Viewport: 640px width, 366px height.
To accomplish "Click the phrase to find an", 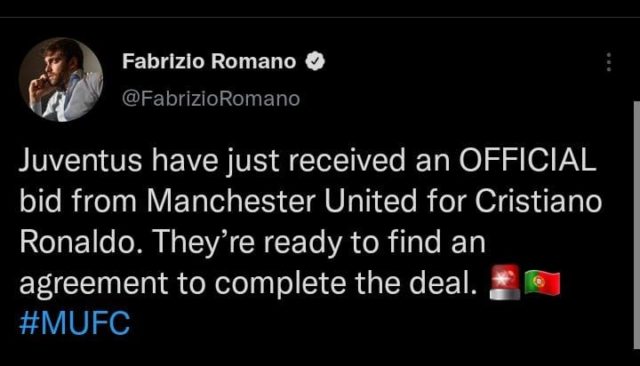I will pyautogui.click(x=419, y=242).
